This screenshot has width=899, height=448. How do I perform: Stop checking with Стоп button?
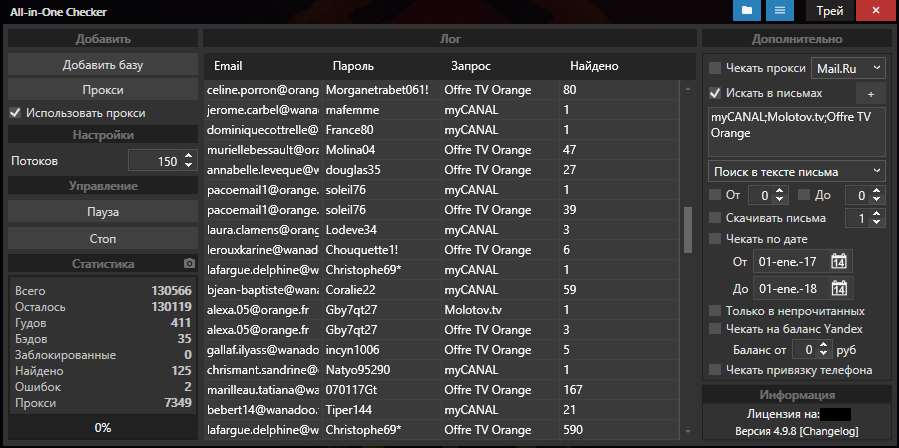click(103, 238)
